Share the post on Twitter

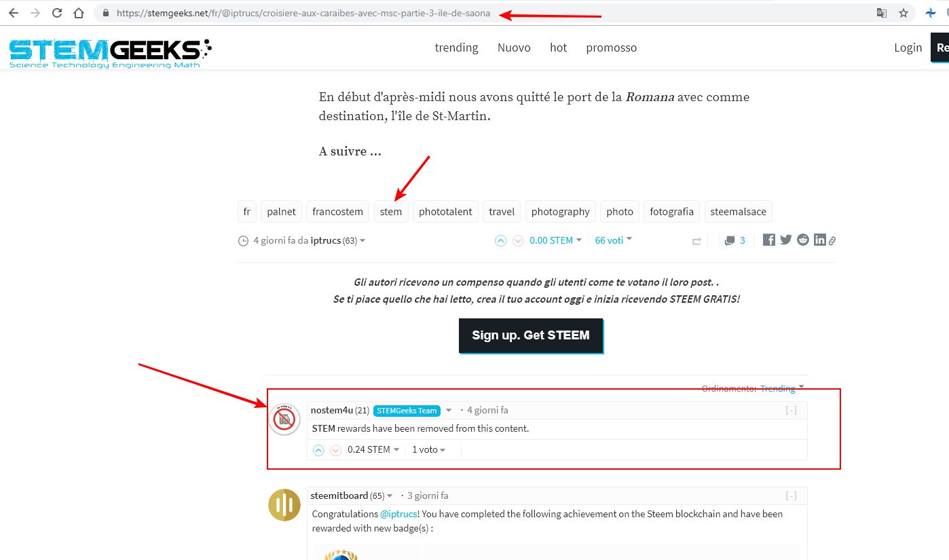786,240
